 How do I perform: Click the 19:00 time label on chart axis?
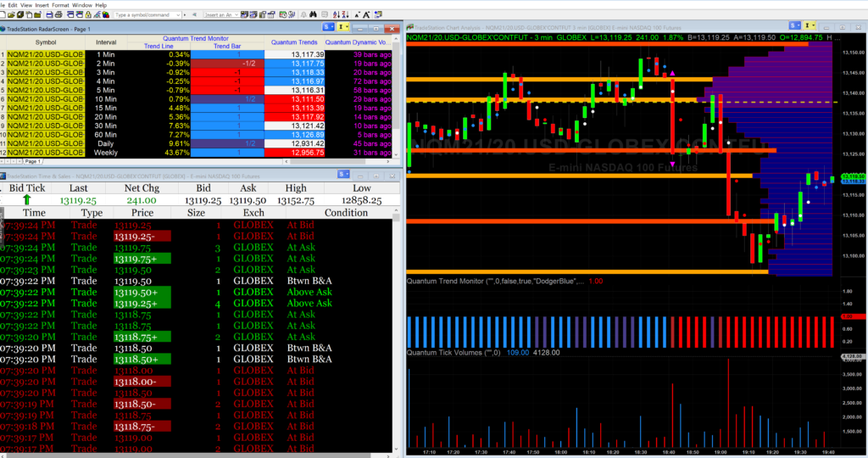(720, 452)
